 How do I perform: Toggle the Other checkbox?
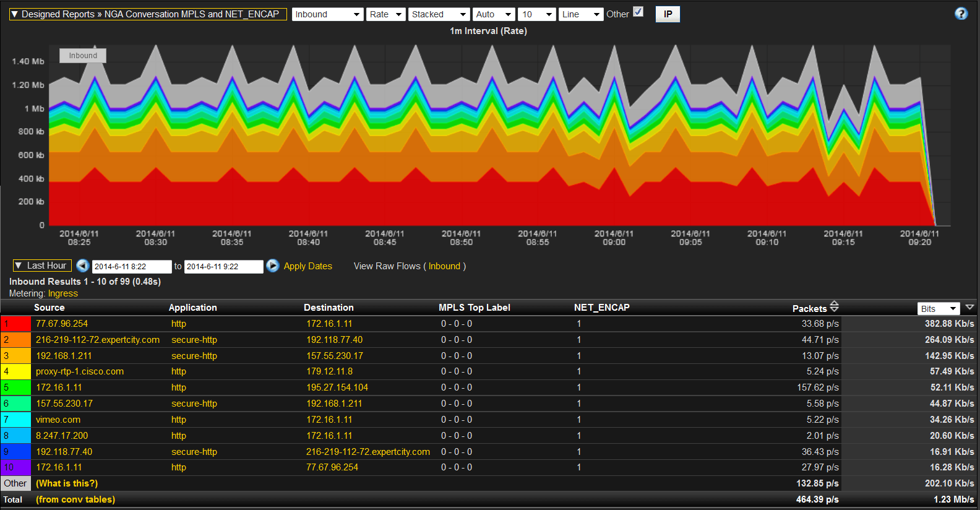(x=638, y=12)
